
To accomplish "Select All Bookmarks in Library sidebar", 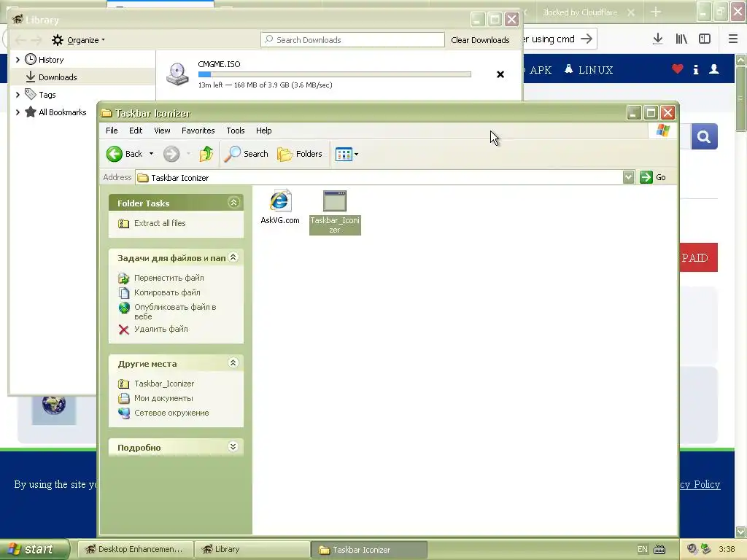I will coord(63,112).
